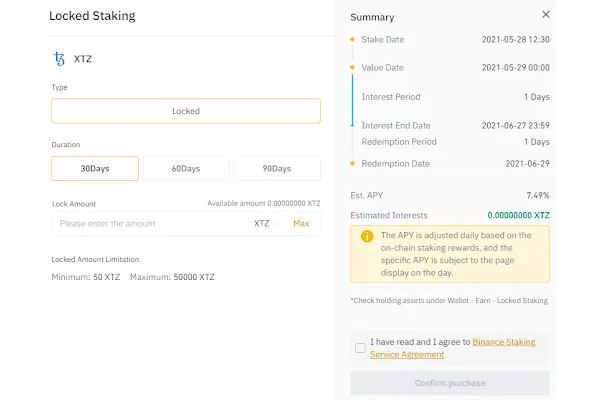Click the Locked Staking heading
Image resolution: width=600 pixels, height=400 pixels.
click(x=92, y=16)
